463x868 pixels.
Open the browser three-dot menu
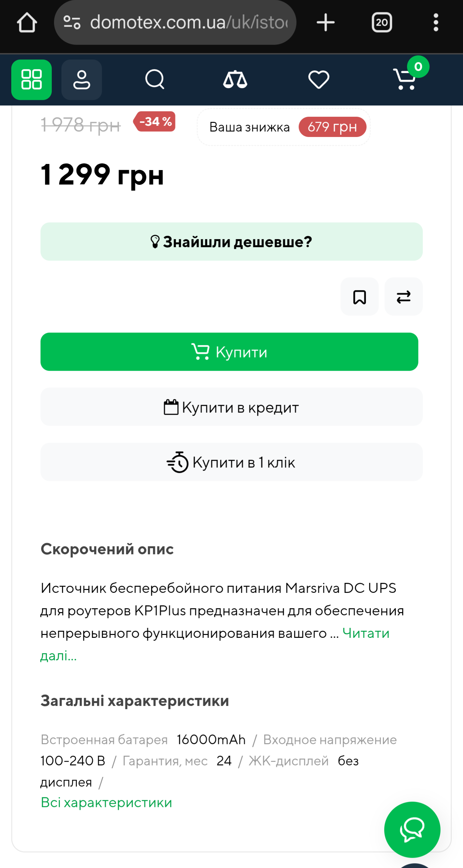tap(436, 23)
